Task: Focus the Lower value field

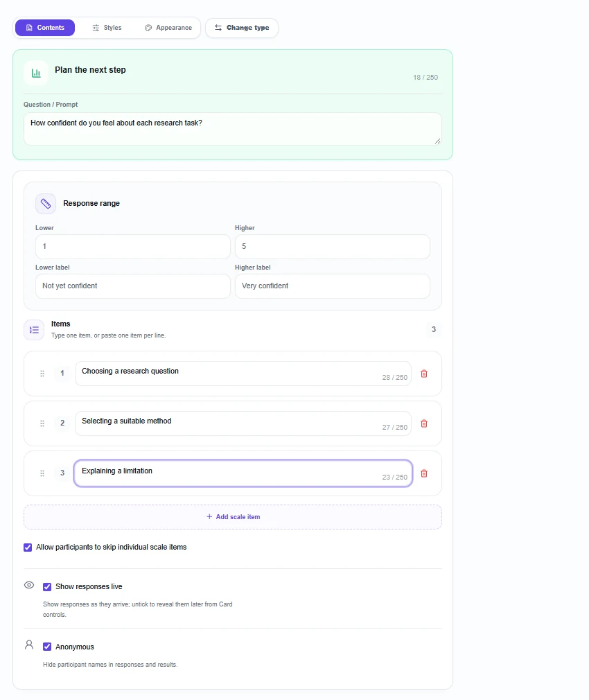Action: 133,247
